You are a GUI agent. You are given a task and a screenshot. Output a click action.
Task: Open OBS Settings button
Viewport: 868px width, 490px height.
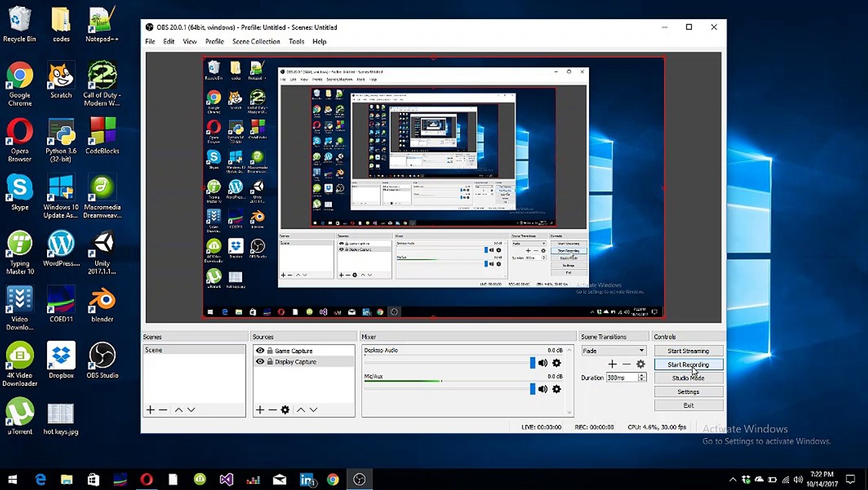tap(688, 392)
